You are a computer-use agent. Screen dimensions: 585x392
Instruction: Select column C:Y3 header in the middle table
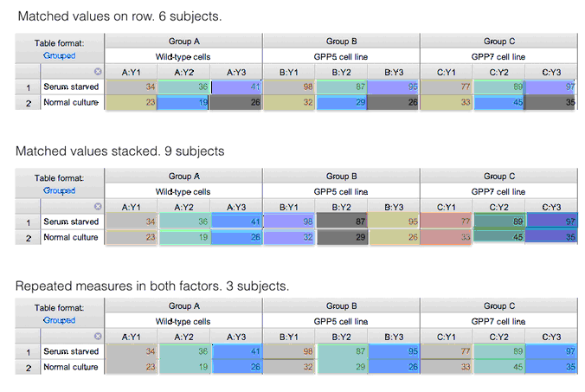(x=551, y=207)
